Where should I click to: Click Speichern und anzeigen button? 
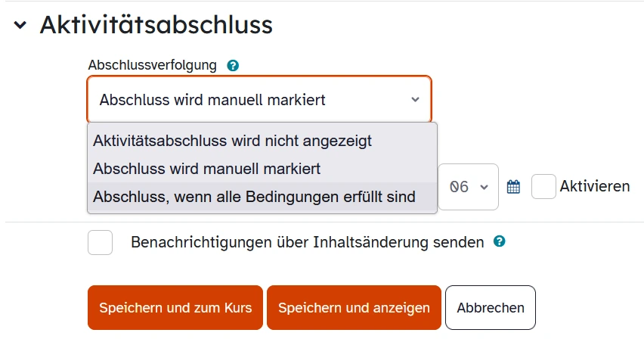coord(354,308)
